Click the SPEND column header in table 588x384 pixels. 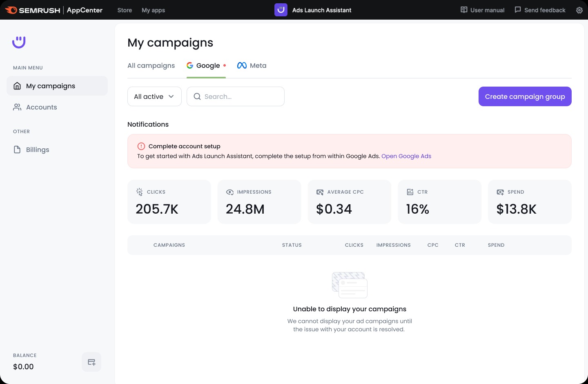coord(496,245)
